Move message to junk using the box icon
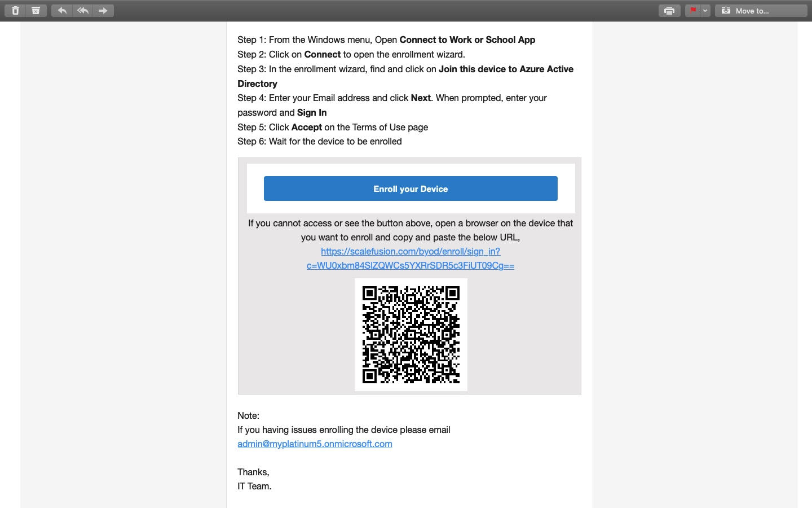Image resolution: width=812 pixels, height=508 pixels. pyautogui.click(x=36, y=11)
